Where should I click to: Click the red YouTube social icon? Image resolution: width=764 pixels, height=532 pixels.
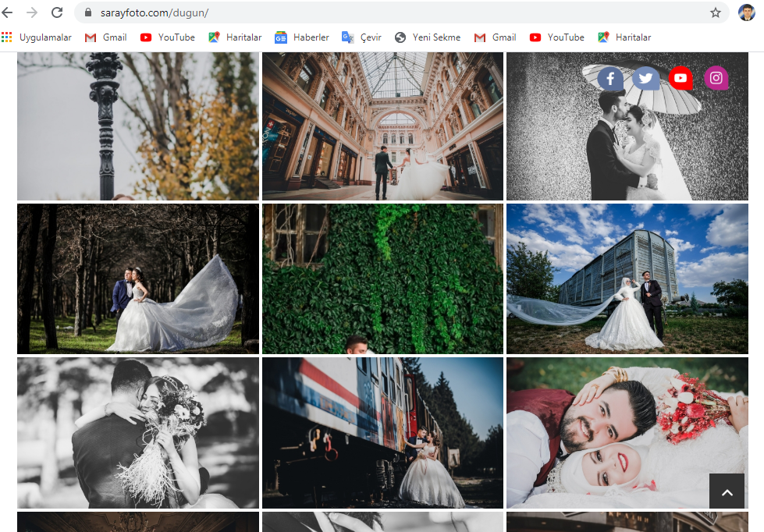coord(680,78)
